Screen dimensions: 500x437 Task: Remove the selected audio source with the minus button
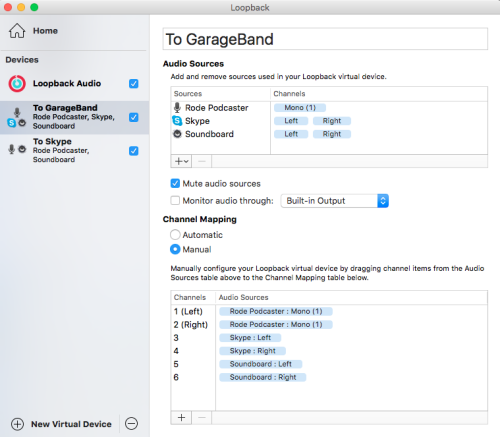(202, 161)
